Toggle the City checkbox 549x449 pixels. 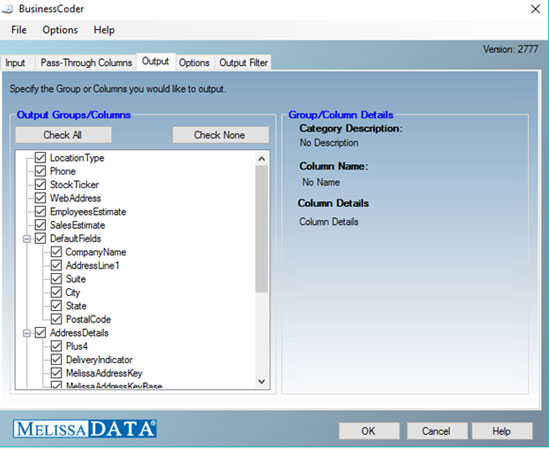(56, 292)
